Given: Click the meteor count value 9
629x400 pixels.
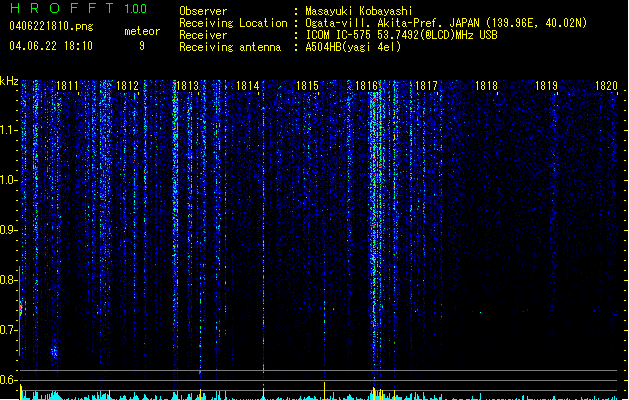Looking at the screenshot, I should [142, 46].
